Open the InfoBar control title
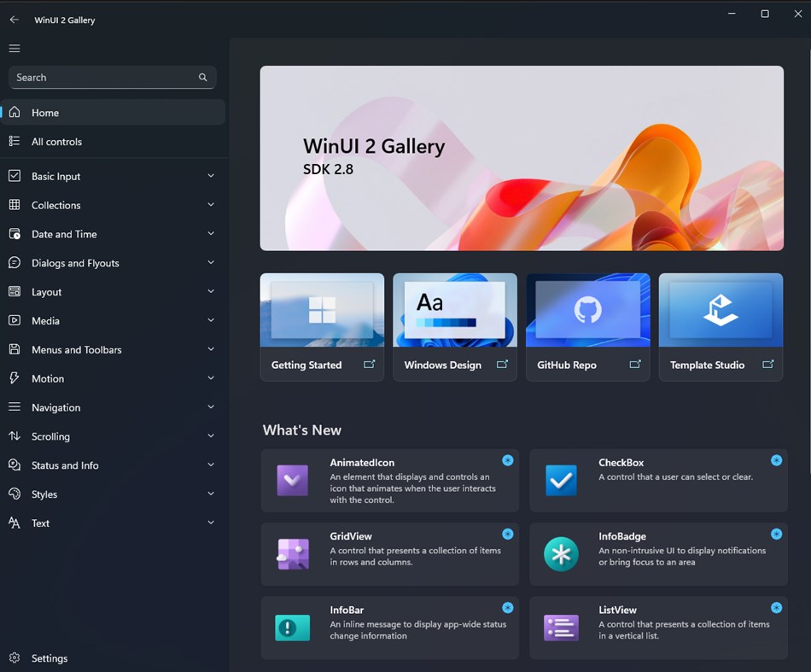 (x=347, y=610)
